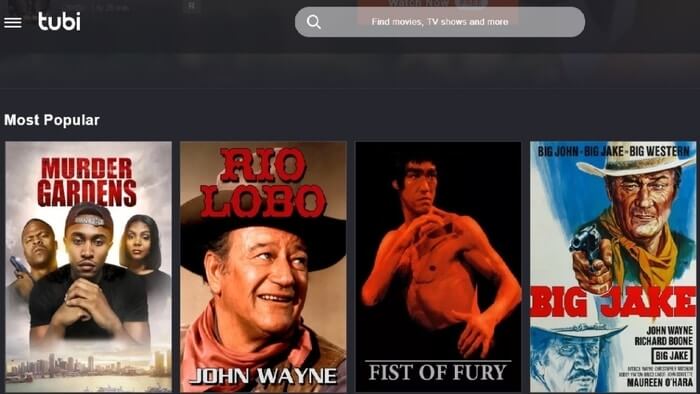The height and width of the screenshot is (394, 700).
Task: Open the Fist of Fury movie poster
Action: tap(438, 267)
